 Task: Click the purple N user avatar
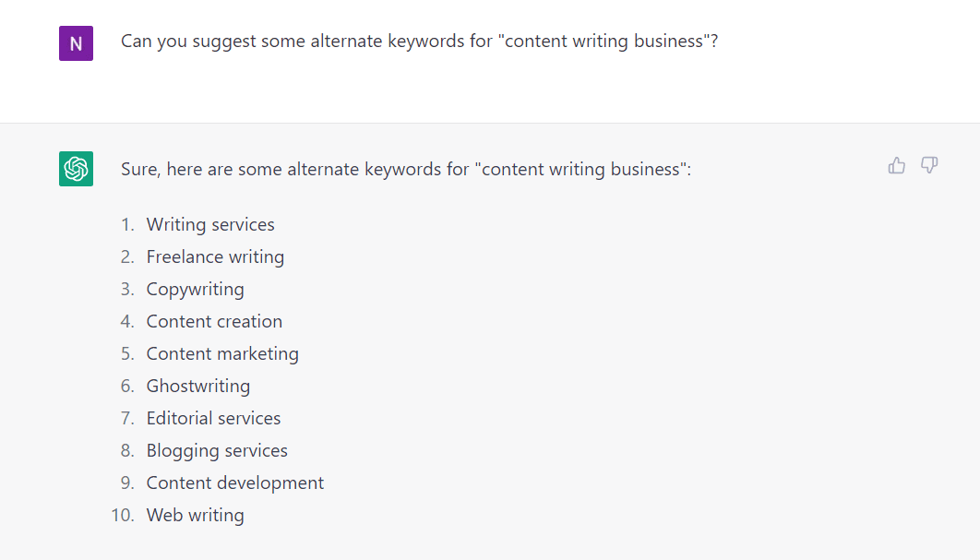tap(76, 43)
